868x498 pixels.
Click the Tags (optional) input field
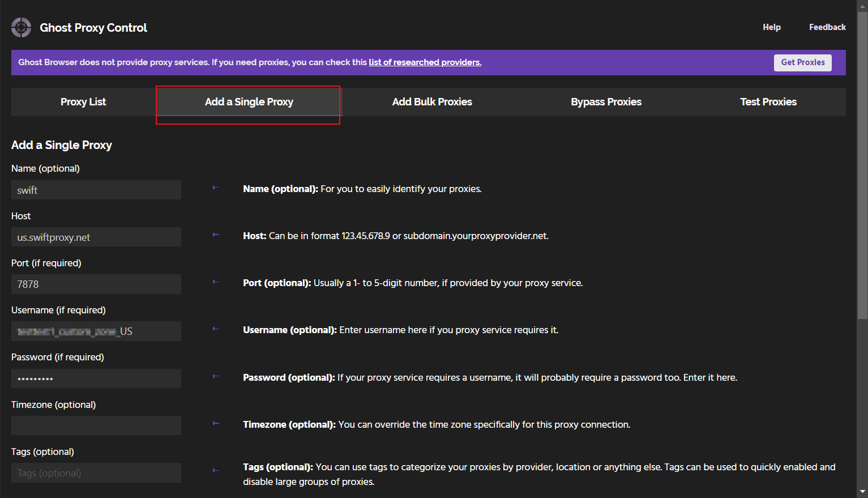(96, 473)
